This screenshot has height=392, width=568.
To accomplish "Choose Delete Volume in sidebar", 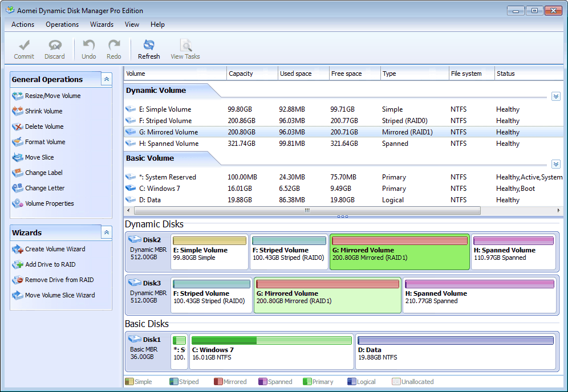I will [44, 127].
